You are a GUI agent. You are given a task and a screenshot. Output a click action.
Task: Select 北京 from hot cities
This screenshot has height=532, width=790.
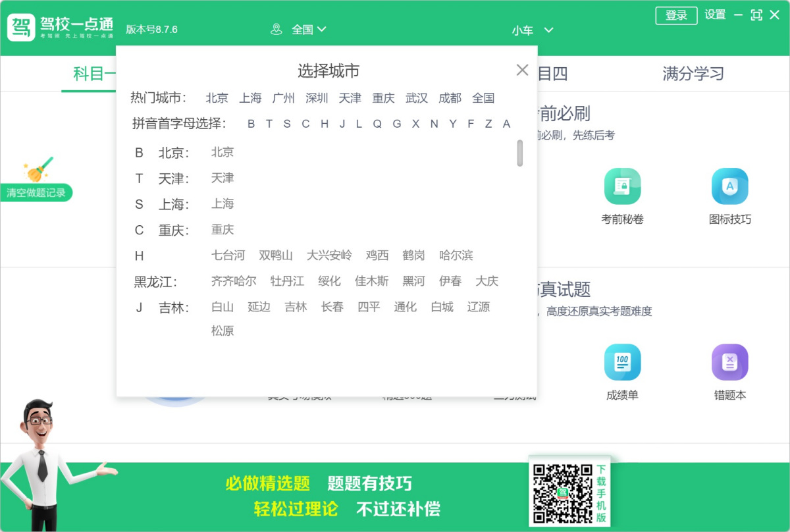click(x=217, y=97)
